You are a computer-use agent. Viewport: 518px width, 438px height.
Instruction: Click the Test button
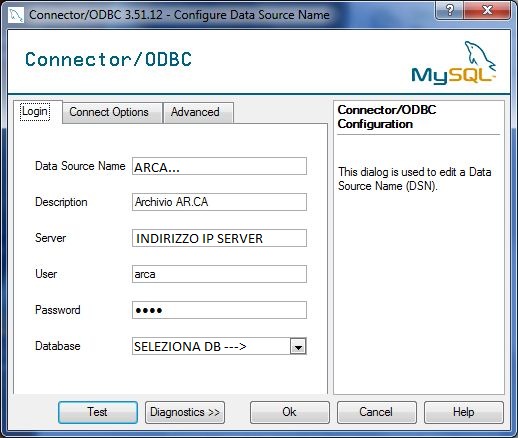click(98, 412)
